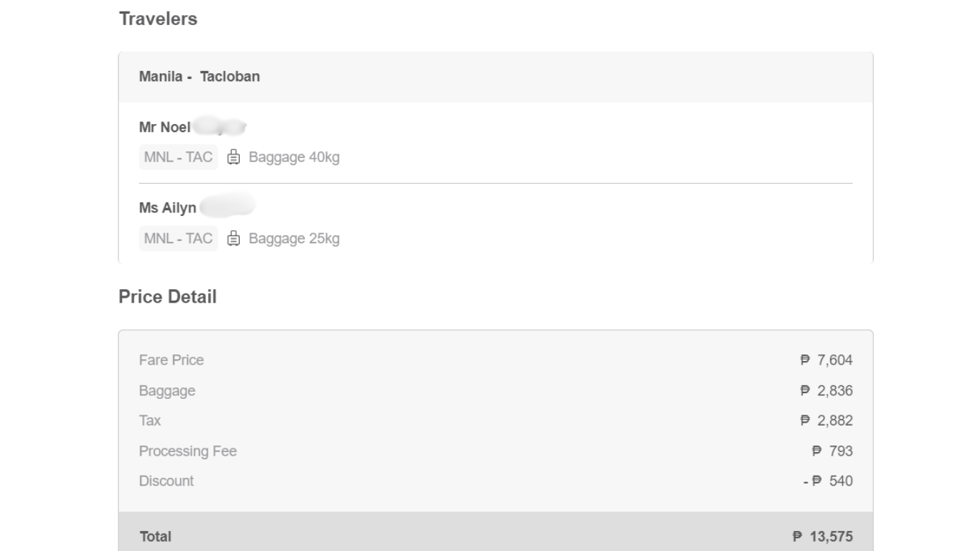The image size is (980, 551).
Task: Click the Baggage 40kg label
Action: tap(293, 157)
